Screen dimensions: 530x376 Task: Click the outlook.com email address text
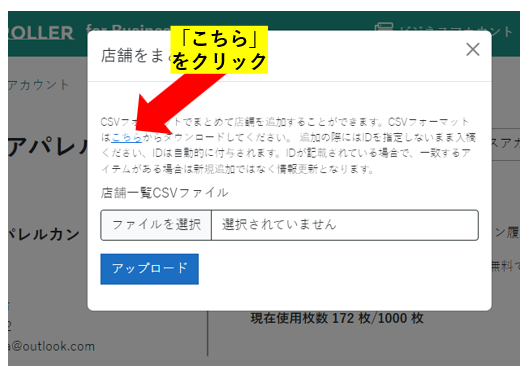pos(51,346)
